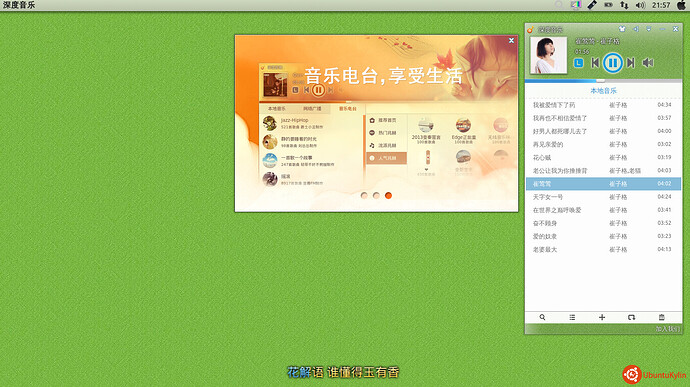Image resolution: width=690 pixels, height=387 pixels.
Task: Open the battery indicator in top bar
Action: tap(608, 5)
